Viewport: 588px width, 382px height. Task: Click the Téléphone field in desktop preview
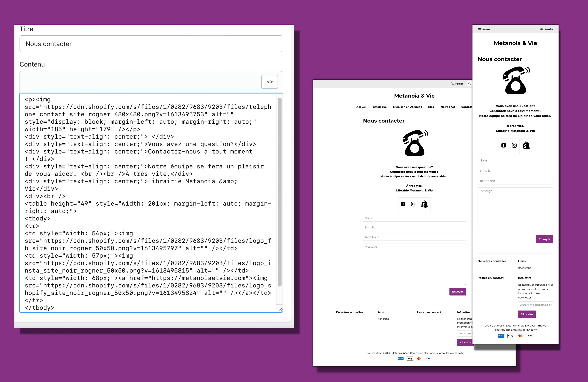click(414, 237)
